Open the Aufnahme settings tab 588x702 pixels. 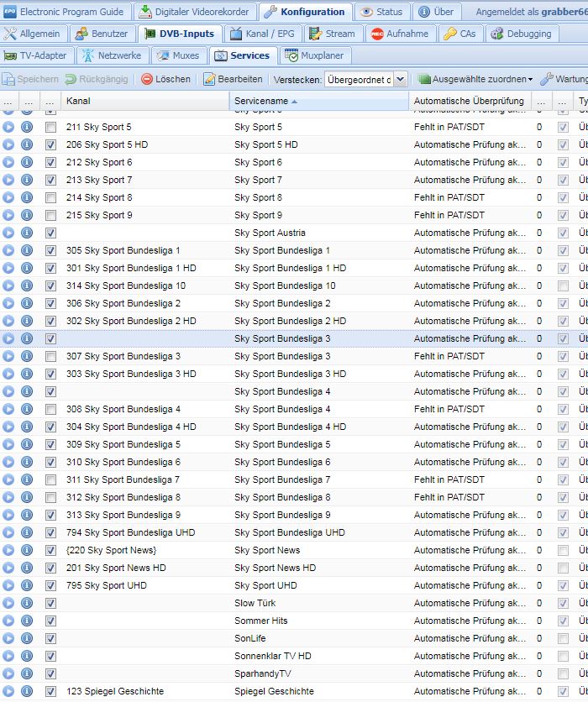pyautogui.click(x=401, y=34)
